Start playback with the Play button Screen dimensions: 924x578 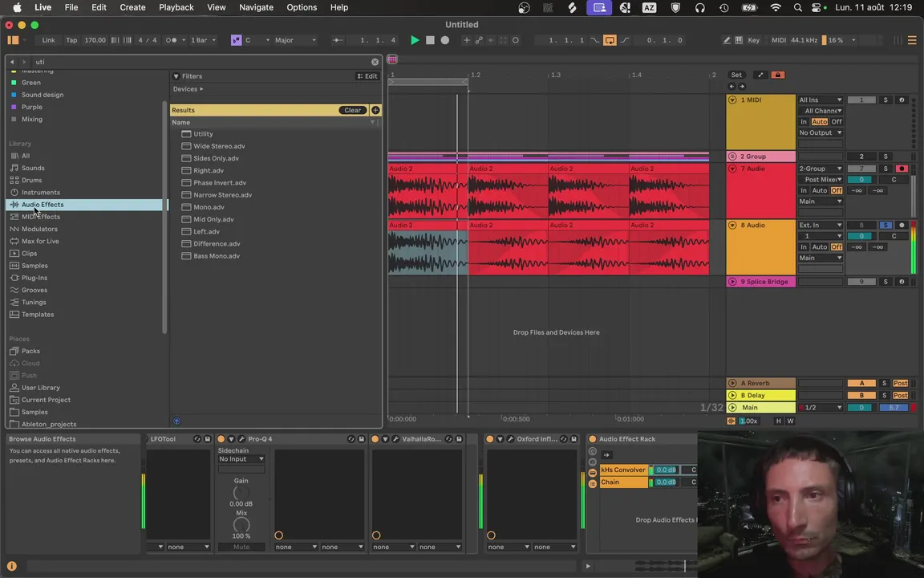[415, 40]
